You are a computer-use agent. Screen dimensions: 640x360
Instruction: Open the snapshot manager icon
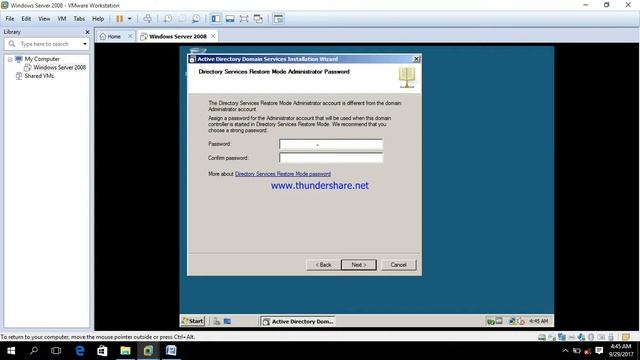pos(196,19)
